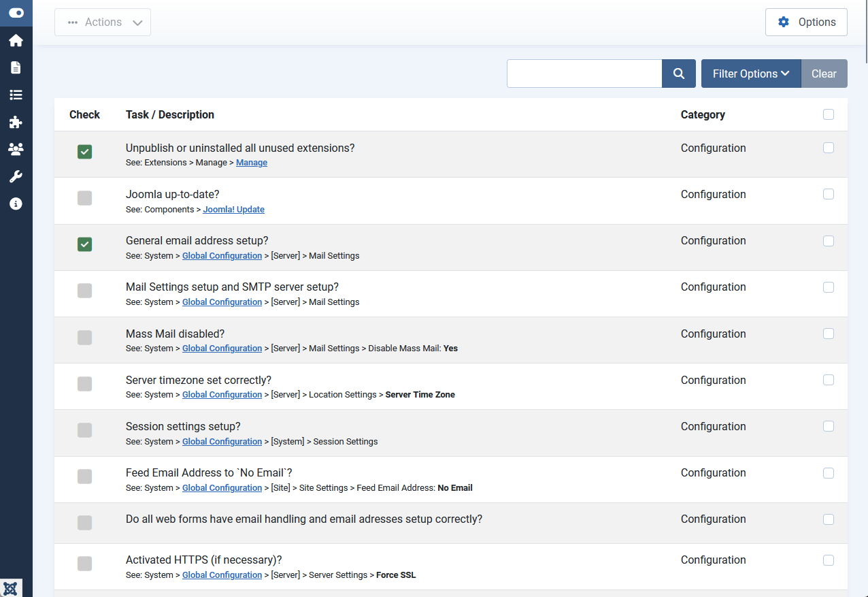Viewport: 868px width, 597px height.
Task: Click the magnifier search button
Action: click(x=678, y=74)
